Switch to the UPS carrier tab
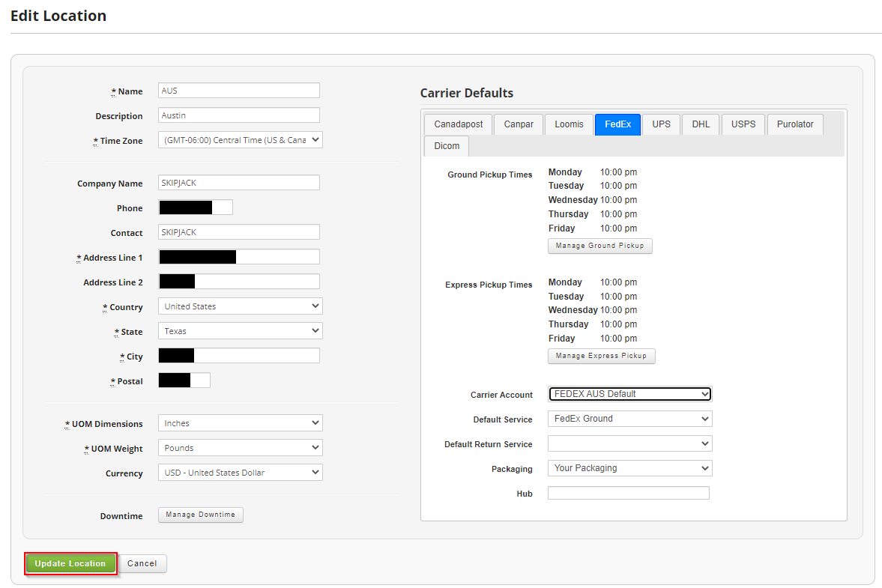882x588 pixels. pos(661,124)
